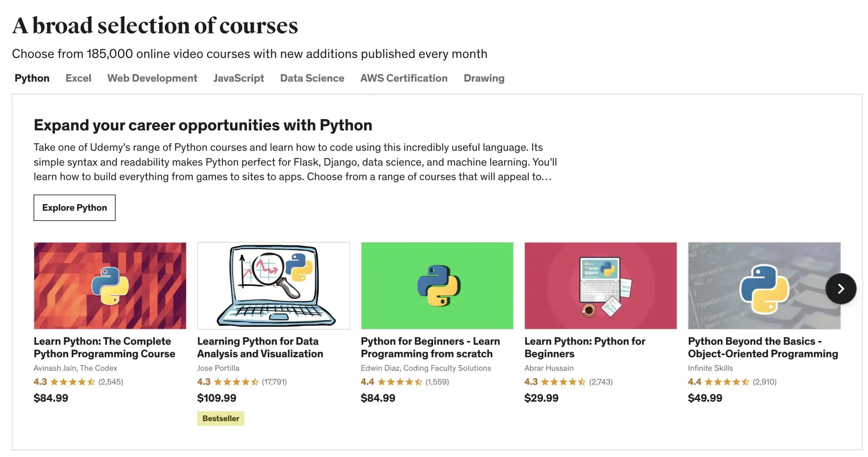Click the $49.99 price
The width and height of the screenshot is (868, 457).
705,398
